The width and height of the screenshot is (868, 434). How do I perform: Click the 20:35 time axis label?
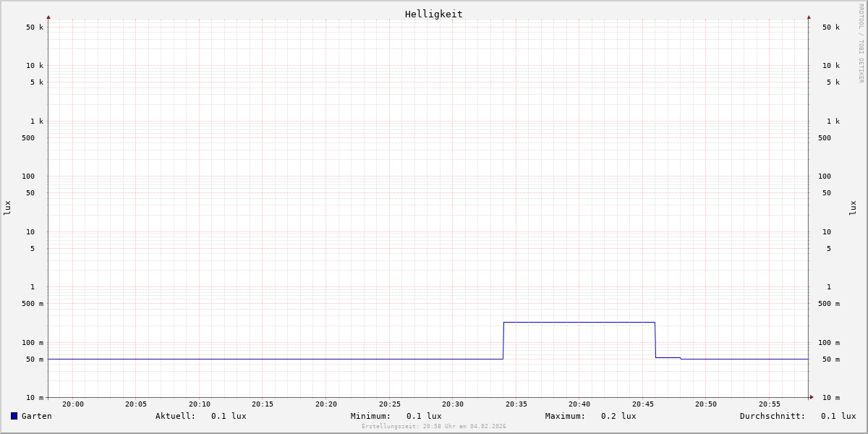516,404
